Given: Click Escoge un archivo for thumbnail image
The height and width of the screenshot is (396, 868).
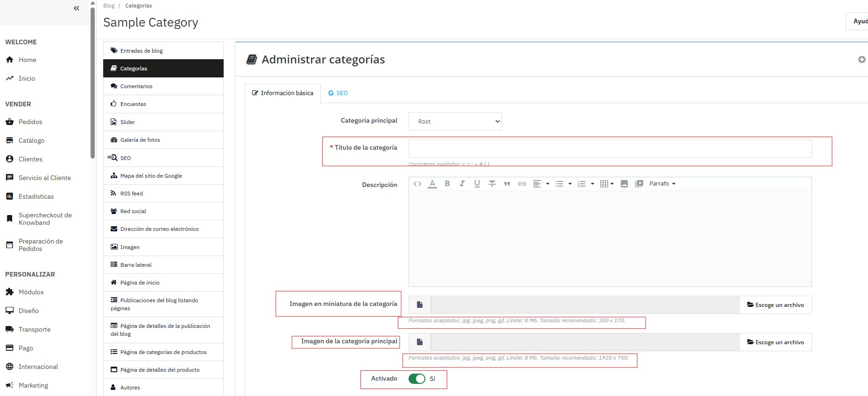Looking at the screenshot, I should [776, 305].
